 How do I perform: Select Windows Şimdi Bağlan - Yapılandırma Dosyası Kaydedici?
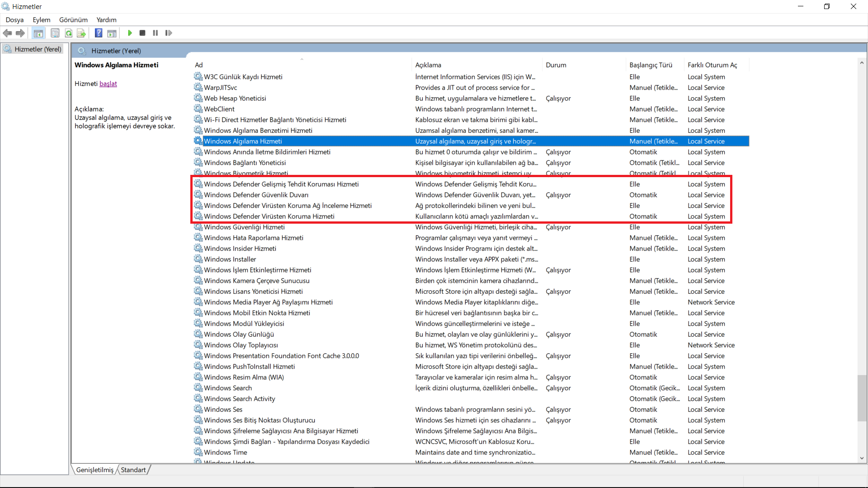tap(471, 441)
